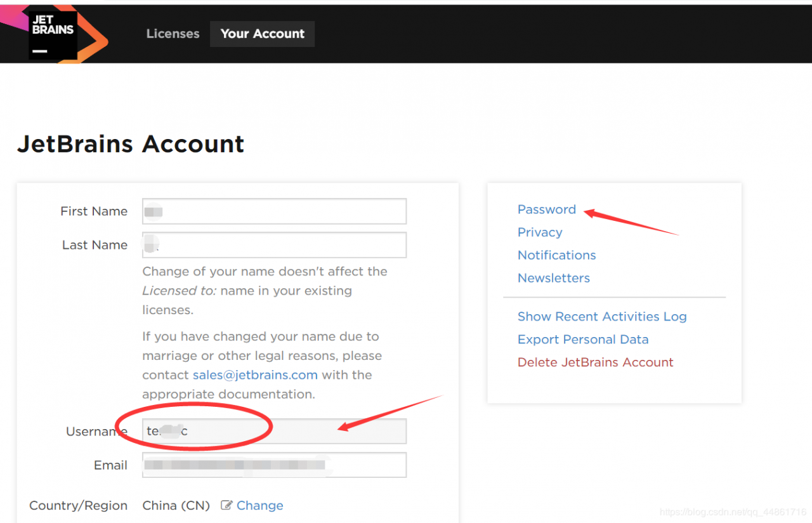812x523 pixels.
Task: Click the JetBrains Account heading
Action: 131,143
